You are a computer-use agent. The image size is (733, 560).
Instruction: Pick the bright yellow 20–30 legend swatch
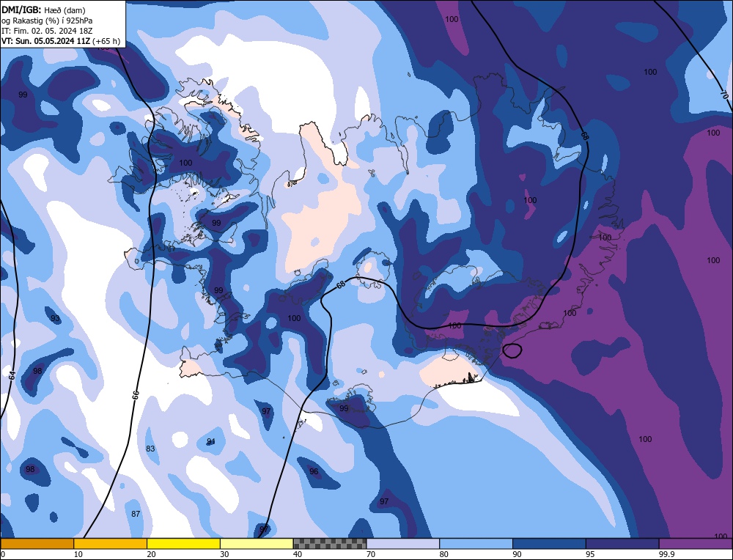coord(183,543)
